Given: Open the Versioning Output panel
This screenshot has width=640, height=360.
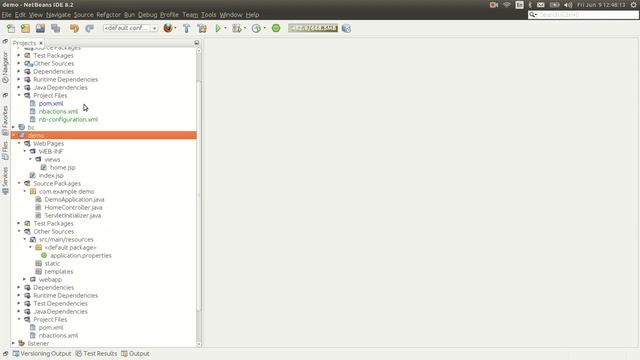Looking at the screenshot, I should [x=42, y=353].
